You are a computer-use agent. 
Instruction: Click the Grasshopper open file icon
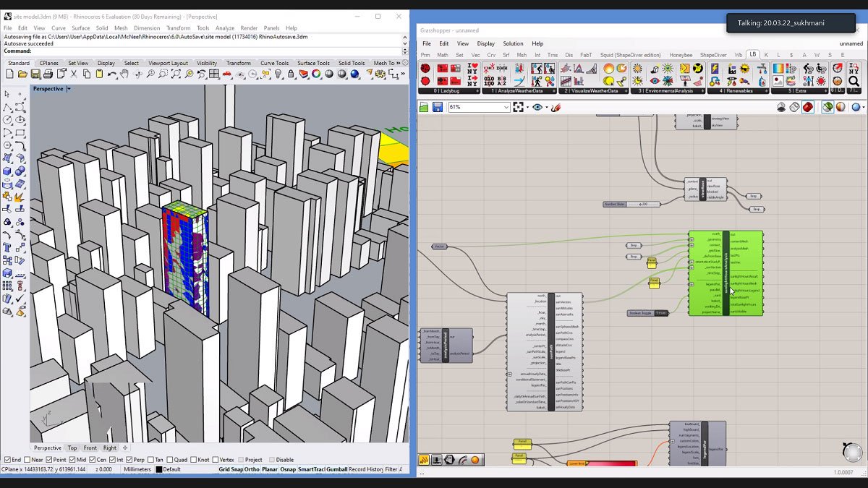pyautogui.click(x=425, y=107)
